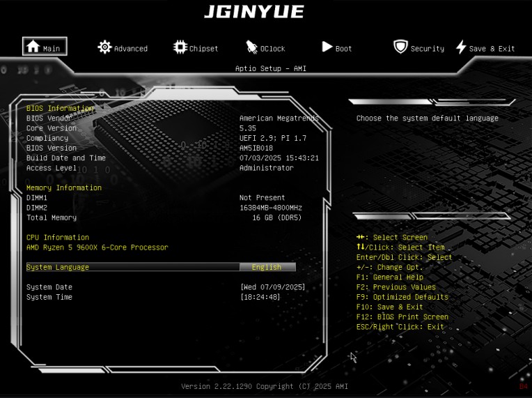The width and height of the screenshot is (532, 398).
Task: Open the Advanced tab
Action: click(131, 49)
